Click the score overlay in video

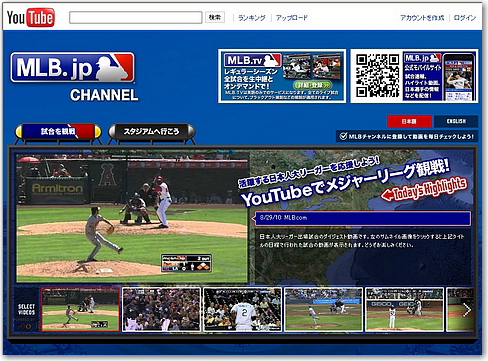coord(186,263)
